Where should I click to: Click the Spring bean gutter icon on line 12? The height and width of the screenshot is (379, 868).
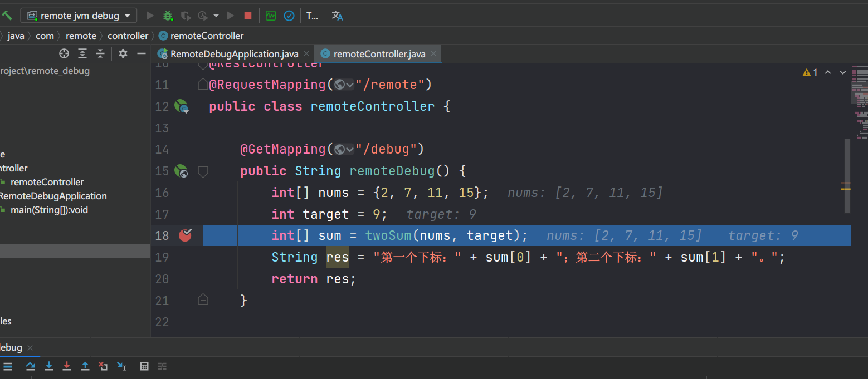point(182,106)
